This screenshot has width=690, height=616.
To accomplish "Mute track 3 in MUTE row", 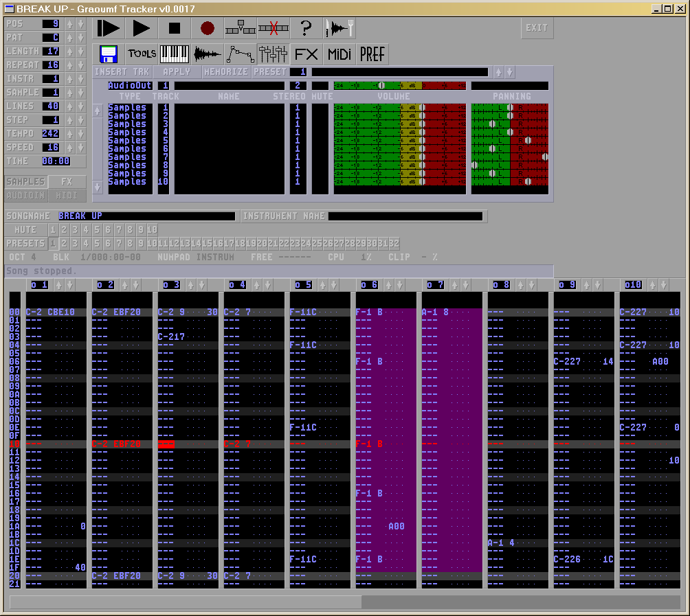I will [75, 229].
